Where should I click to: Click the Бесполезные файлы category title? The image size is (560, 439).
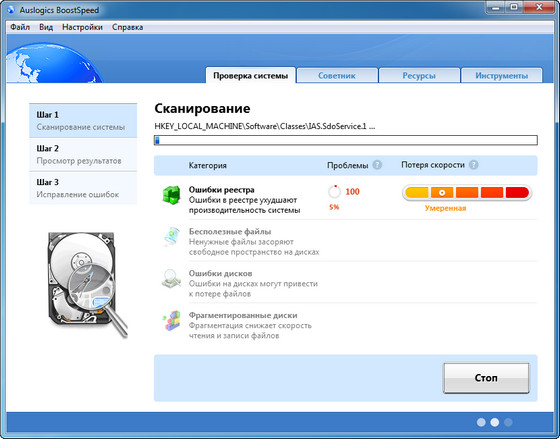tap(230, 231)
